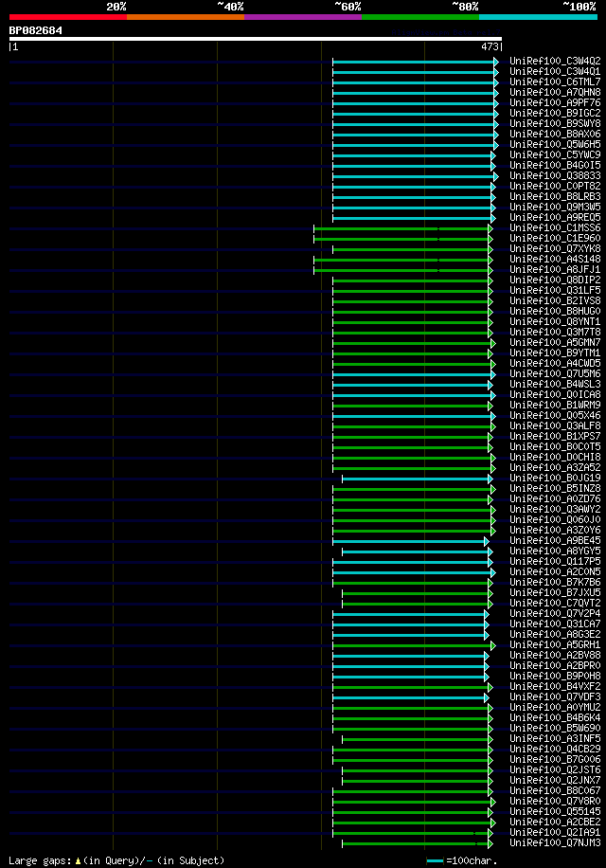Select the UniRef100_B8LRB3 label
Screen dimensions: 606x868
click(555, 196)
